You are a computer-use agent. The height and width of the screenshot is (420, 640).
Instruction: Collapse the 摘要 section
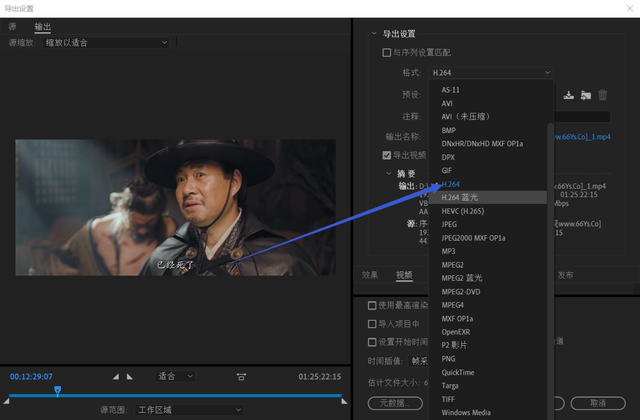389,173
